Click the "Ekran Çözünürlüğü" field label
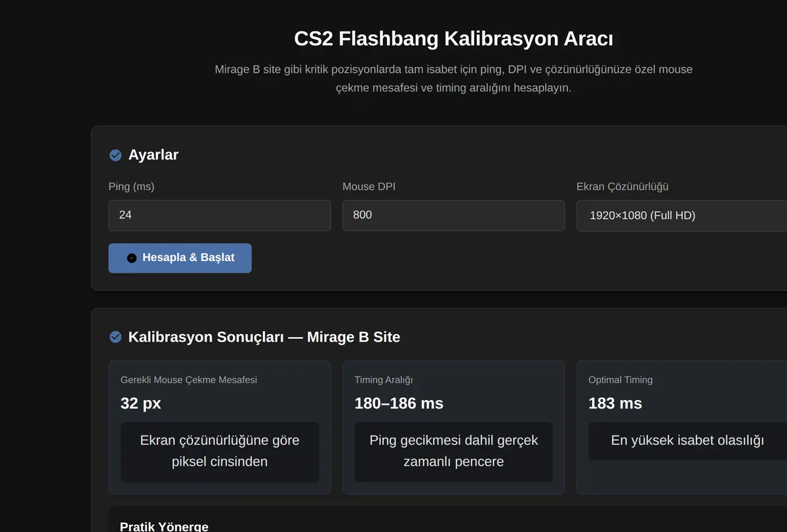 pos(622,187)
